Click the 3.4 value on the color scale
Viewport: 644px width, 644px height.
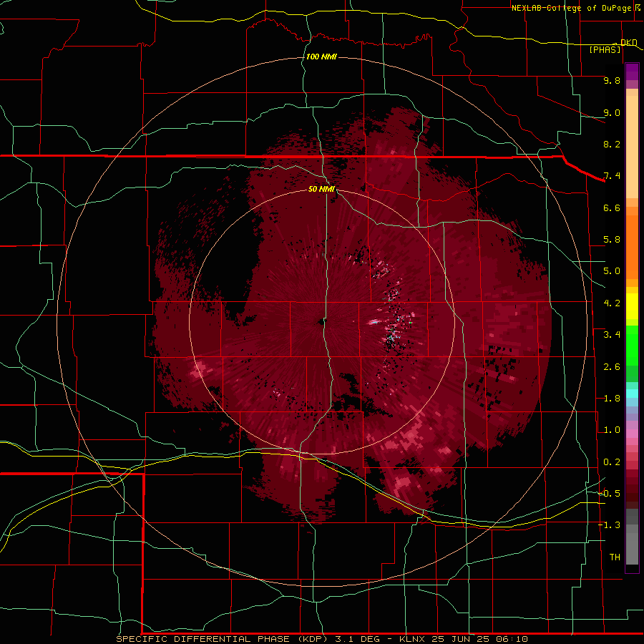pos(612,335)
